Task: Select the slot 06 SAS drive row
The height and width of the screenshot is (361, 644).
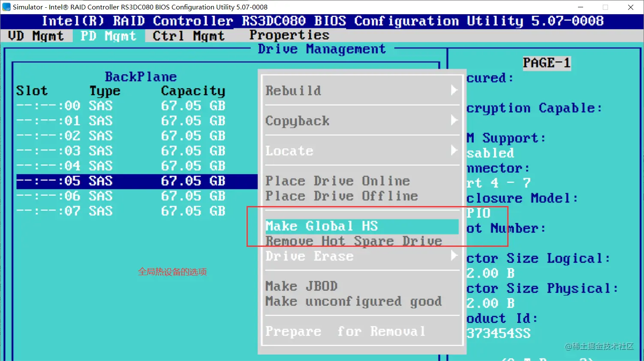Action: coord(121,196)
